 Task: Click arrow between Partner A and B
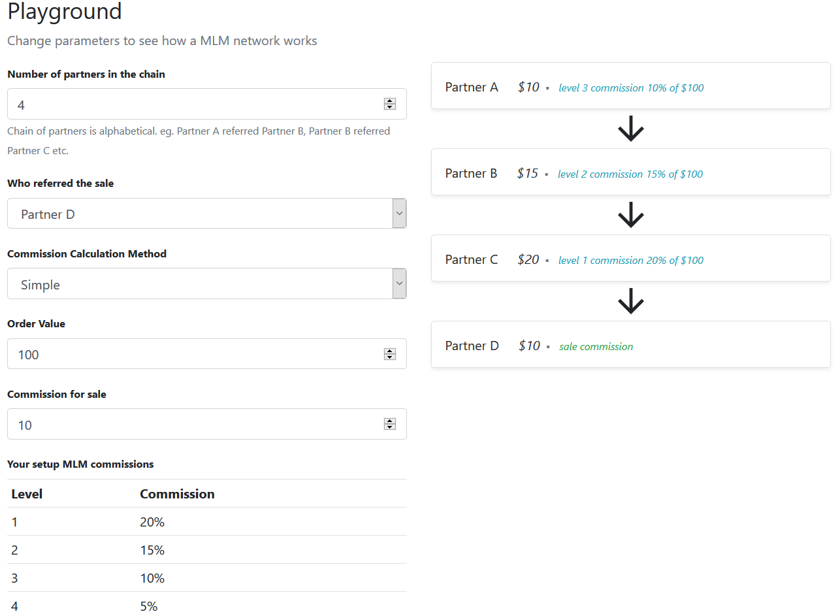(630, 129)
